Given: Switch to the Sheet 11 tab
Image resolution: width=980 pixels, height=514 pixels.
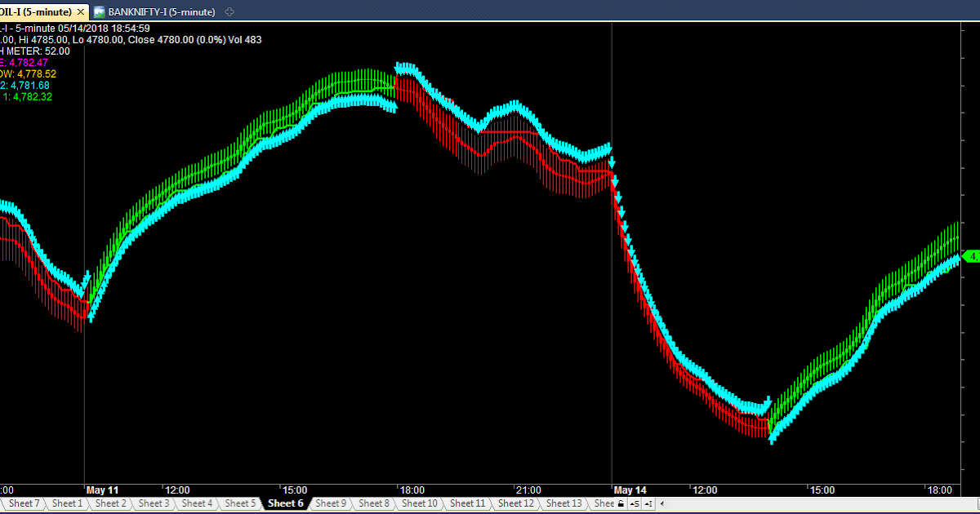Looking at the screenshot, I should pos(467,503).
